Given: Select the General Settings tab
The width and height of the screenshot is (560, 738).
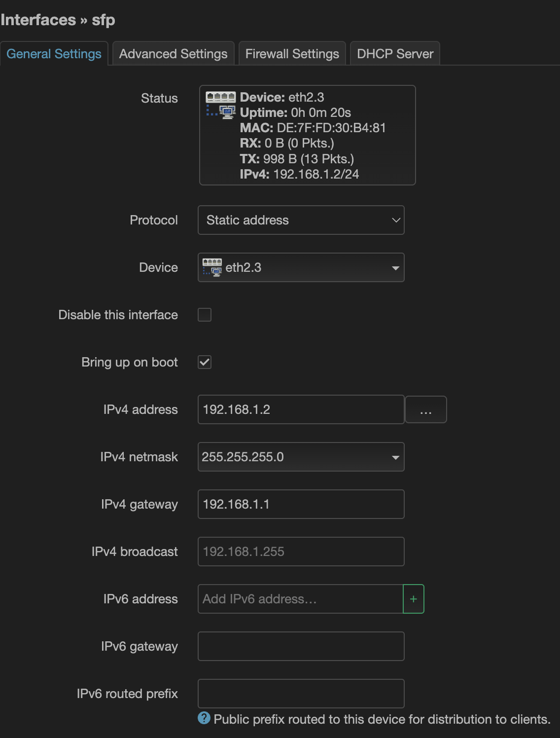Looking at the screenshot, I should click(54, 54).
